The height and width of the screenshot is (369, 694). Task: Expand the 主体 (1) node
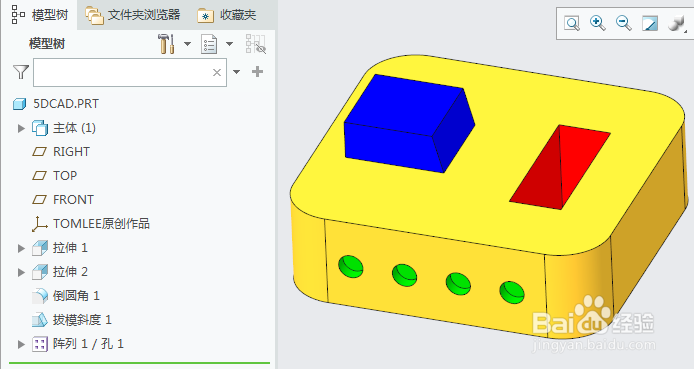[21, 128]
